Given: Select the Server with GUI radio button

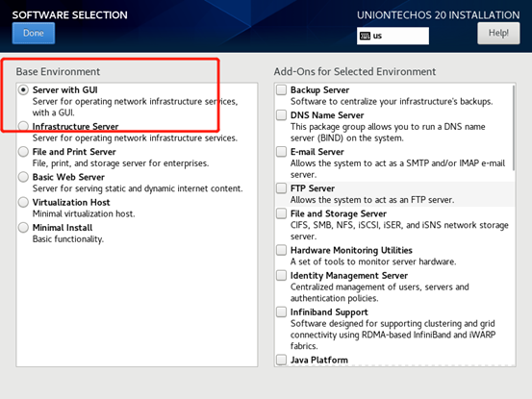Looking at the screenshot, I should click(x=23, y=89).
